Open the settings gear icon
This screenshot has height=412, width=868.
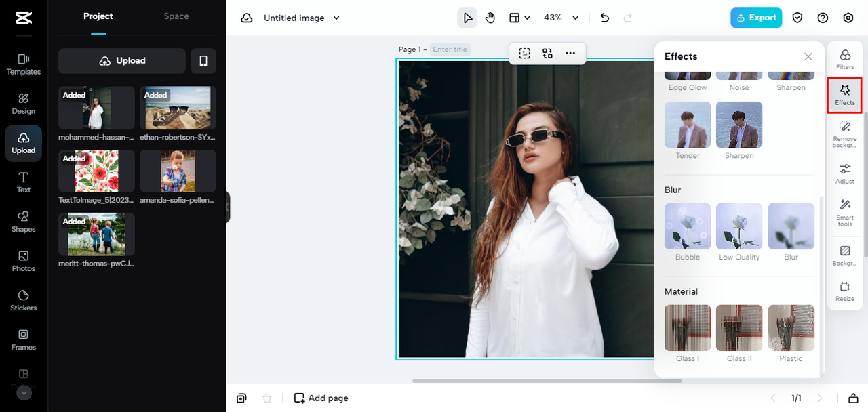click(x=848, y=18)
